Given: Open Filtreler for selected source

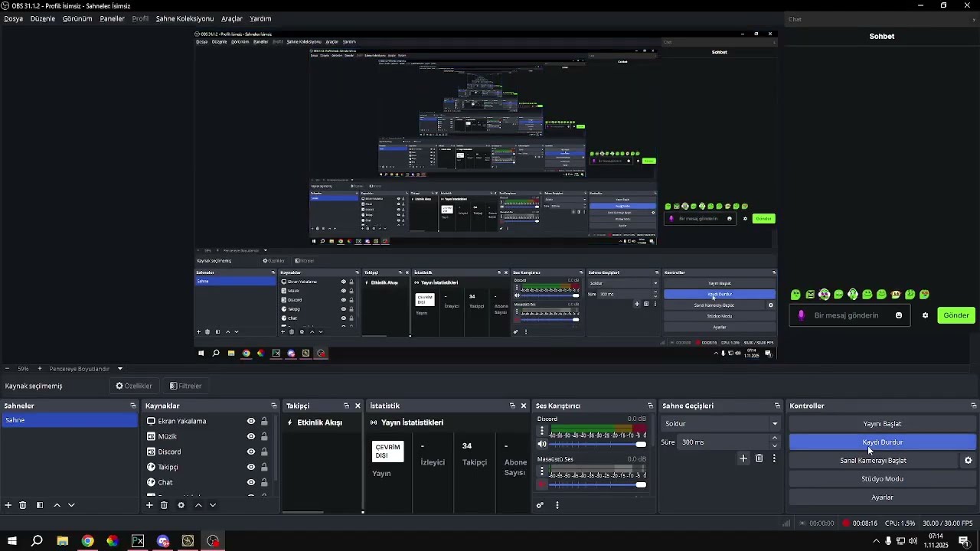Looking at the screenshot, I should pyautogui.click(x=186, y=386).
